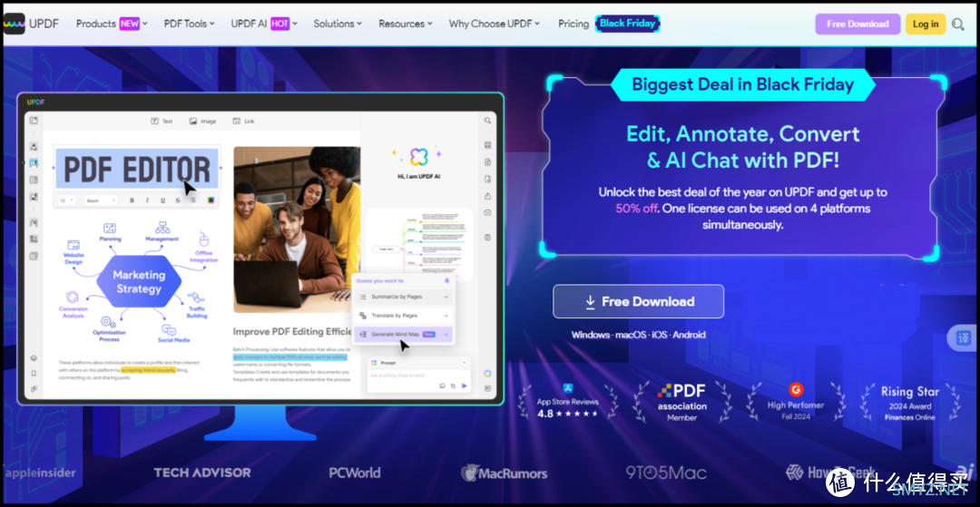Expand the Products dropdown menu
The width and height of the screenshot is (980, 507).
(112, 24)
